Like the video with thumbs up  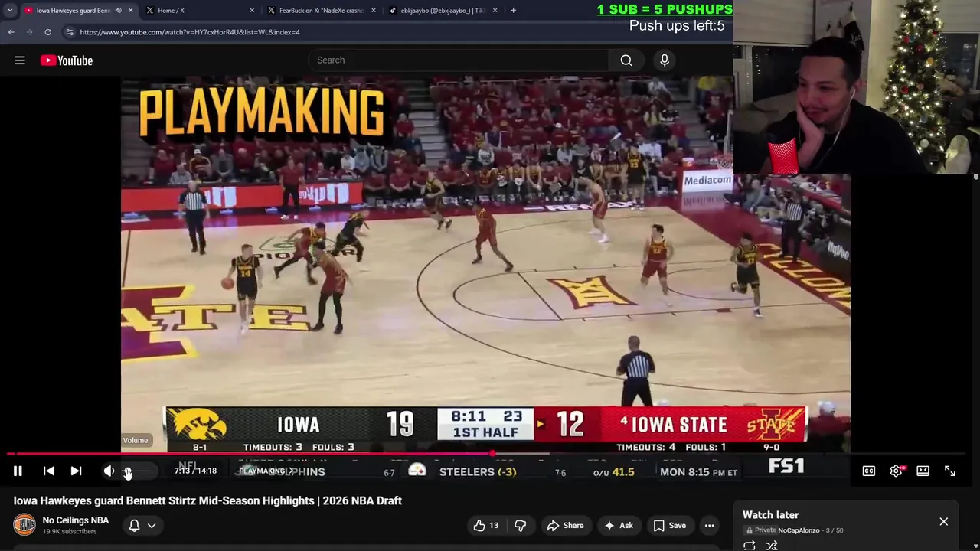coord(485,525)
